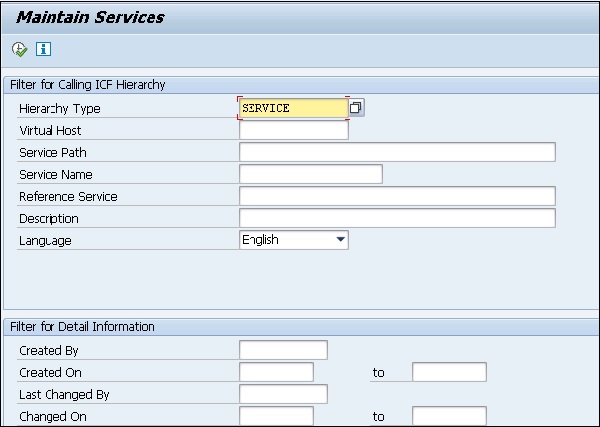Click the Language label text
The image size is (600, 427).
[x=45, y=241]
